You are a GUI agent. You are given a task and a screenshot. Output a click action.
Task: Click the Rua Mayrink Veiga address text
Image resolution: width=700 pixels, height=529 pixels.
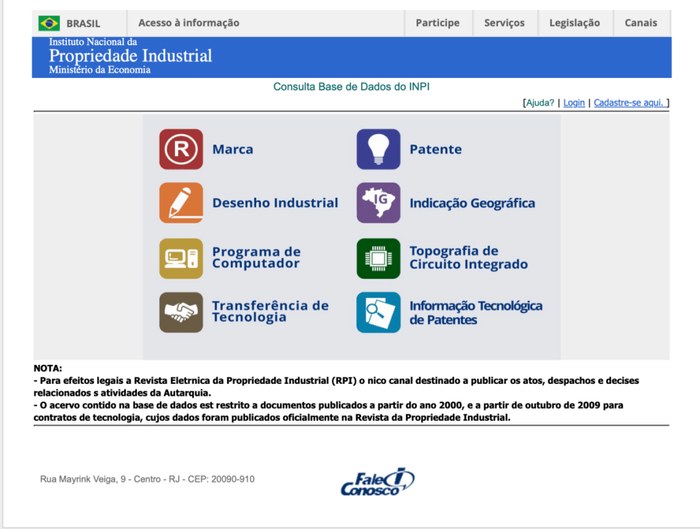pyautogui.click(x=147, y=479)
